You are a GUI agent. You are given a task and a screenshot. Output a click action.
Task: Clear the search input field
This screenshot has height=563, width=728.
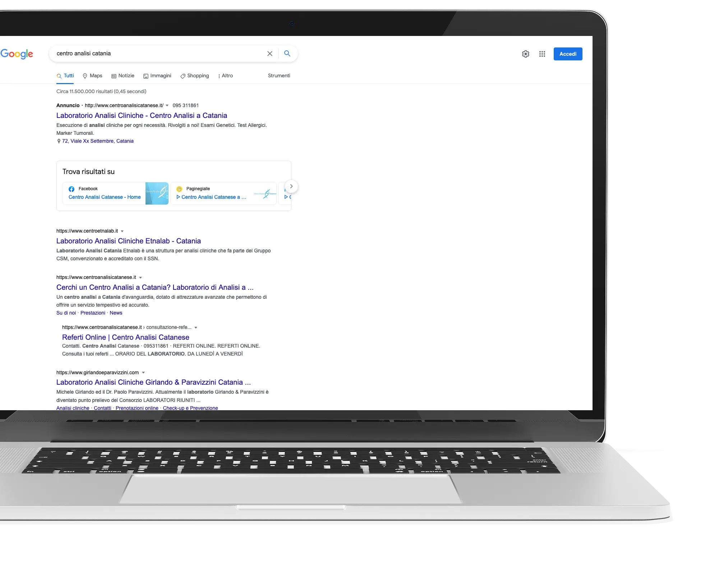pyautogui.click(x=269, y=54)
